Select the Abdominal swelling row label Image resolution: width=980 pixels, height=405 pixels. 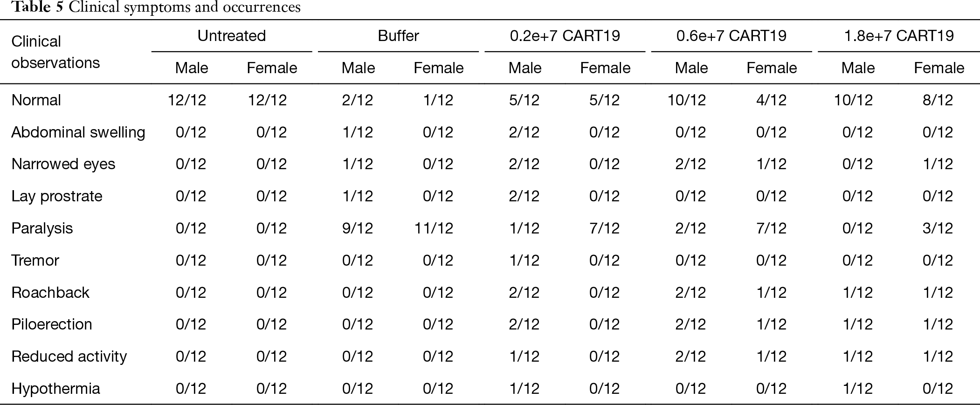click(78, 132)
